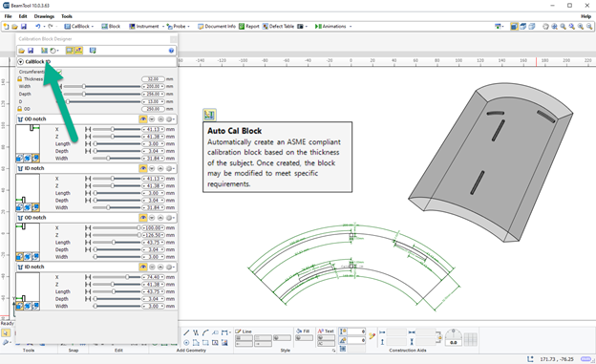
Task: Open the Help menu
Action: tap(585, 16)
